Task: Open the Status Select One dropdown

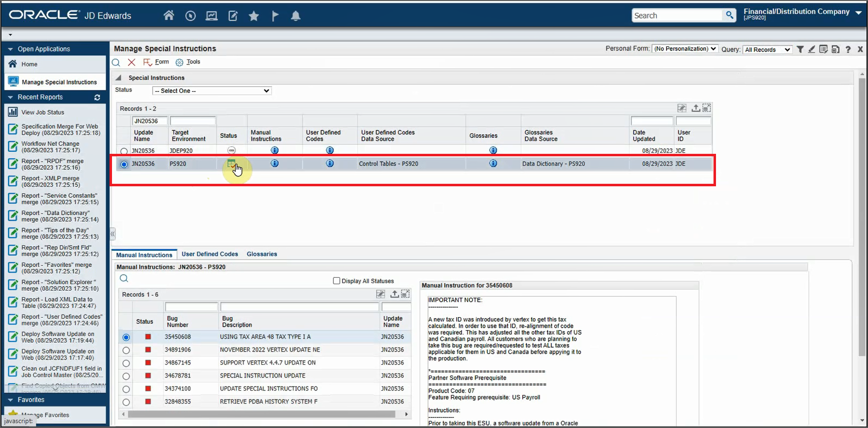Action: point(212,91)
